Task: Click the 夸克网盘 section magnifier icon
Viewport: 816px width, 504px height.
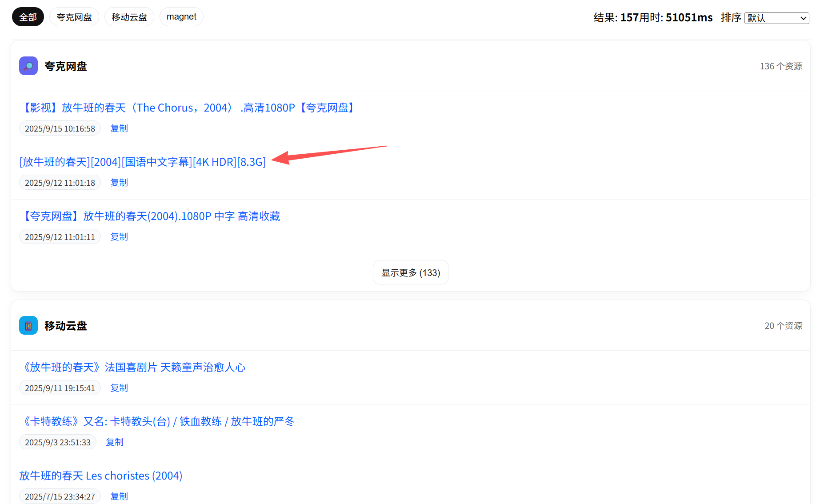Action: pyautogui.click(x=28, y=66)
